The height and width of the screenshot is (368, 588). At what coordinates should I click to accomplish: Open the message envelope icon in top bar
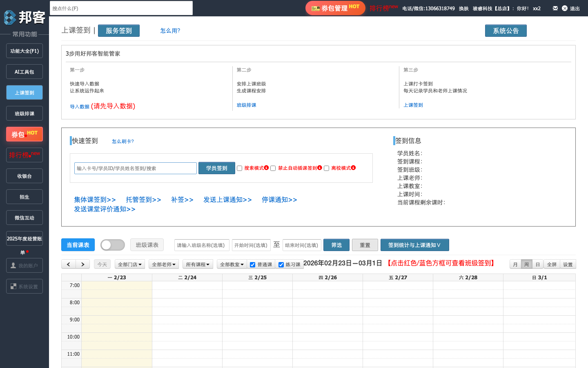tap(555, 8)
